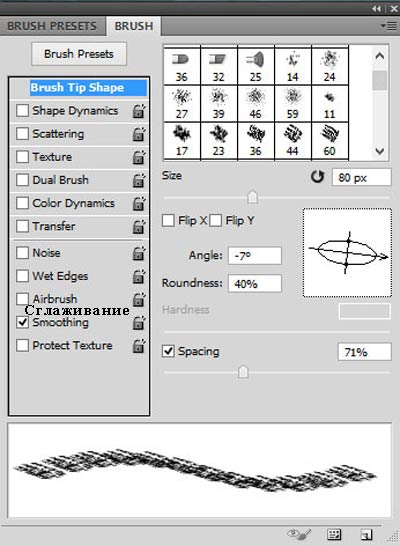400x546 pixels.
Task: Enable the Wet Edges checkbox
Action: (x=22, y=276)
